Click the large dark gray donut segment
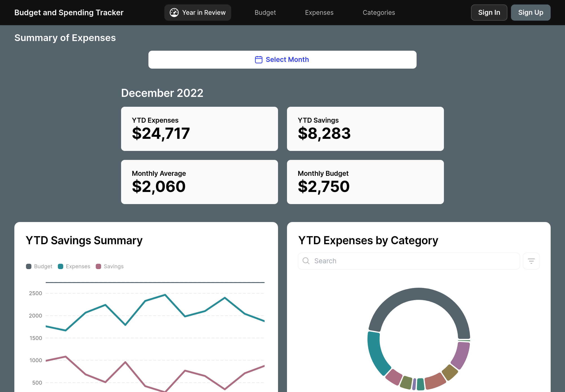The width and height of the screenshot is (565, 392). tap(418, 294)
